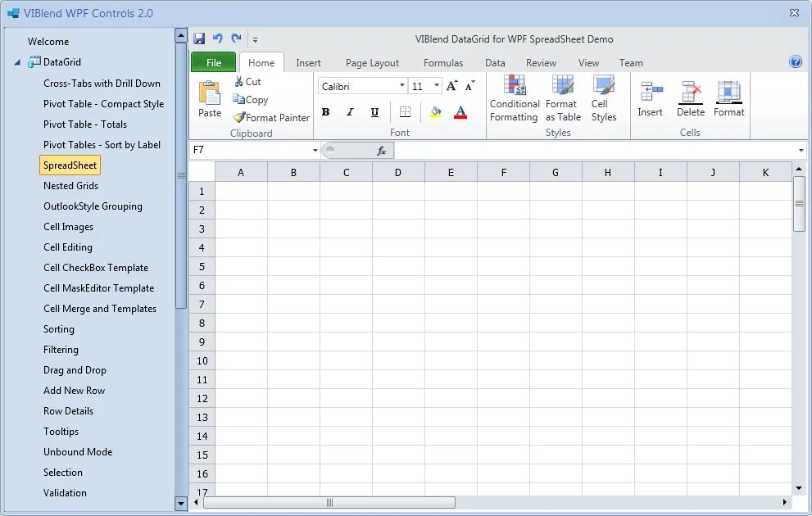Open Pivot Table - Totals demo
The width and height of the screenshot is (812, 516).
[x=85, y=124]
